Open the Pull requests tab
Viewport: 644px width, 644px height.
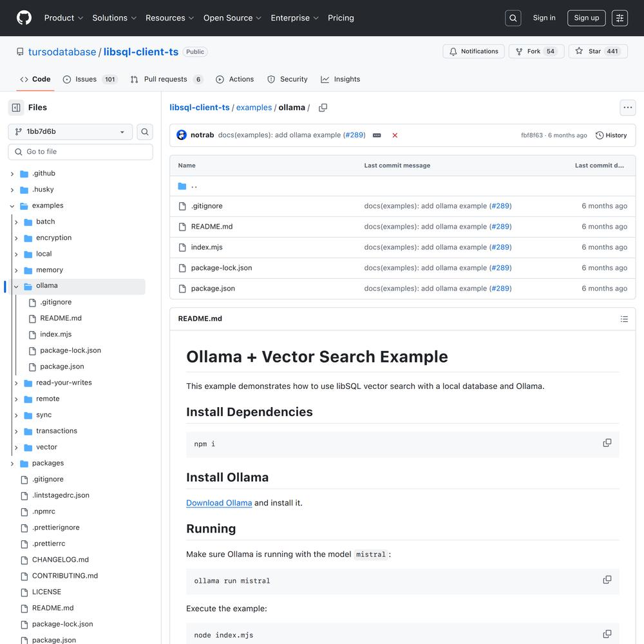(166, 79)
